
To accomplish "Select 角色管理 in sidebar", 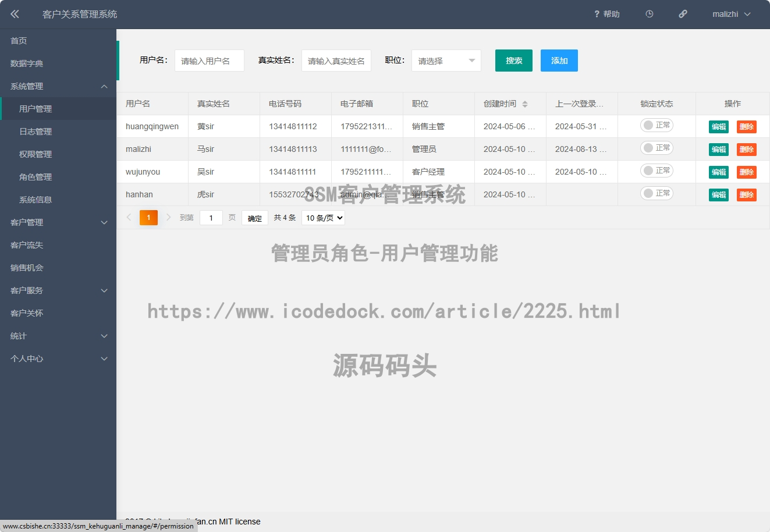I will 58,177.
